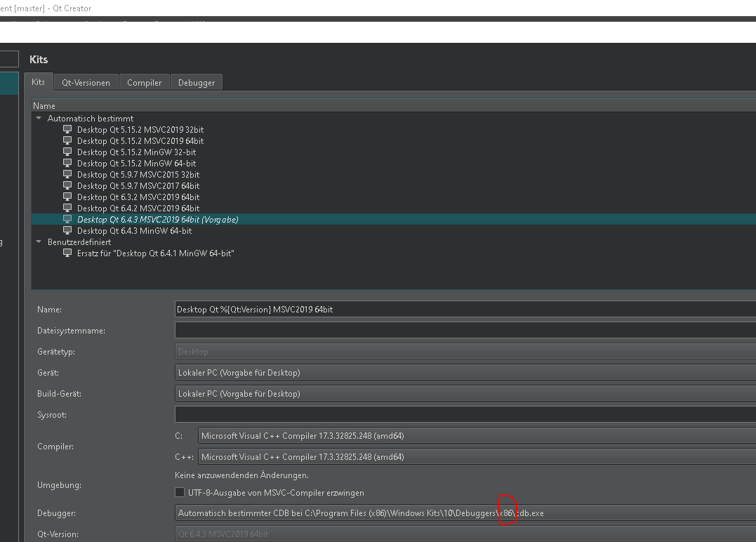756x542 pixels.
Task: Open the Debugger tab
Action: (197, 82)
